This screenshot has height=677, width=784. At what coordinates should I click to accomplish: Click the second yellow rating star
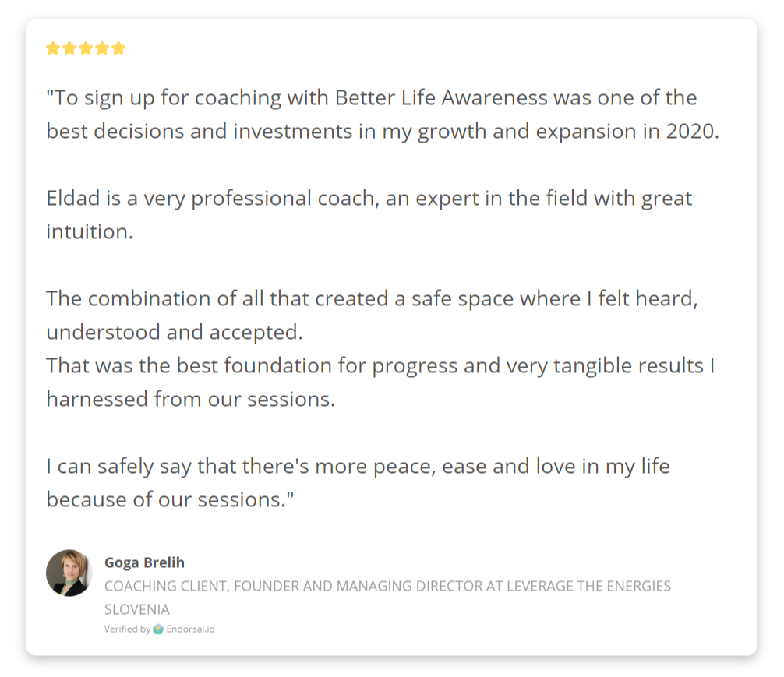69,48
